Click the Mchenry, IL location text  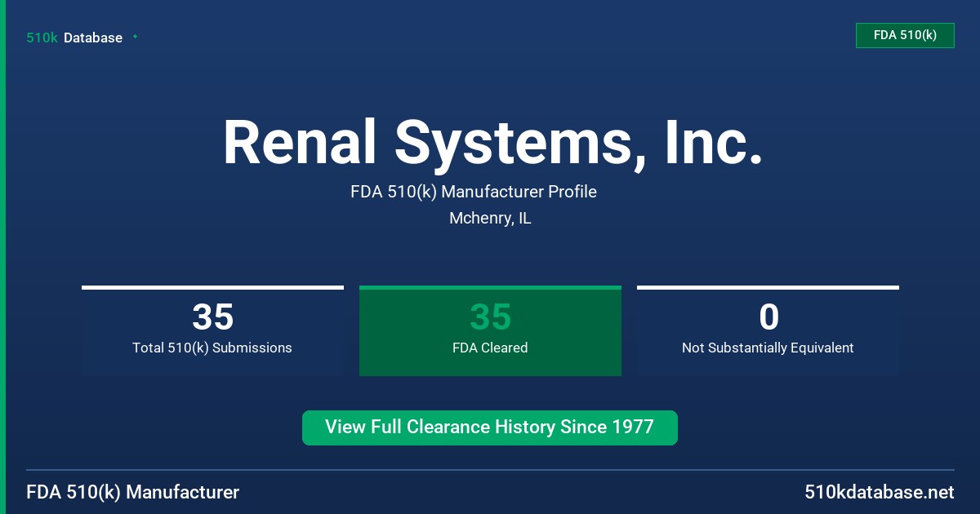click(490, 219)
